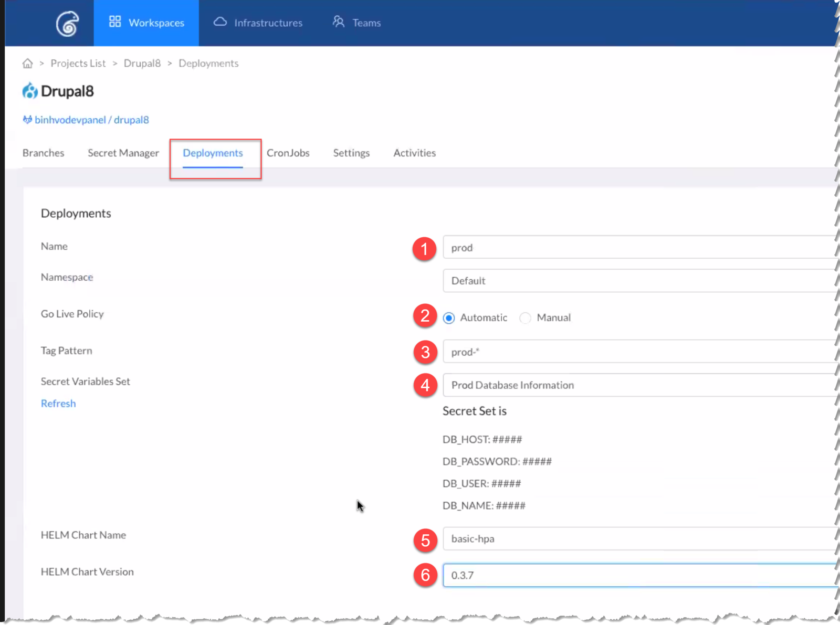Click the Refresh link under Secret Variables
Viewport: 840px width, 625px height.
pos(58,404)
